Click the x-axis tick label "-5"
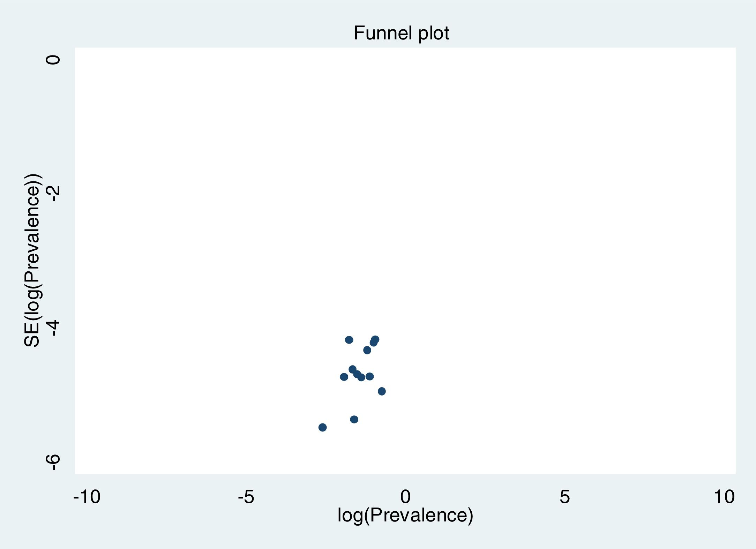Image resolution: width=756 pixels, height=549 pixels. pyautogui.click(x=246, y=497)
